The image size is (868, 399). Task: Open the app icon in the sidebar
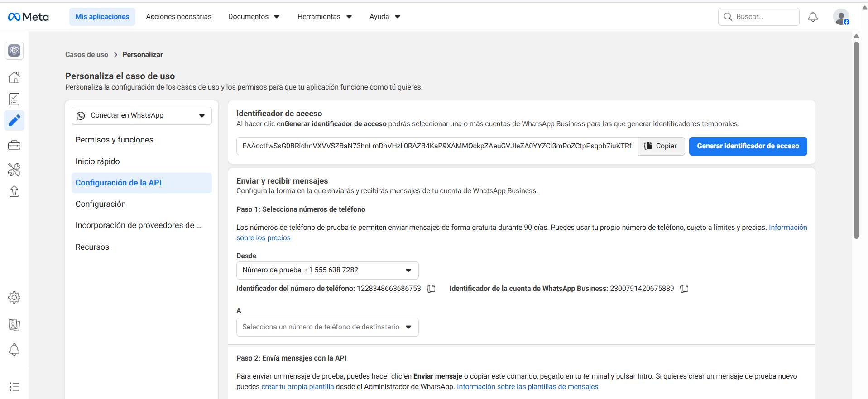[x=14, y=51]
